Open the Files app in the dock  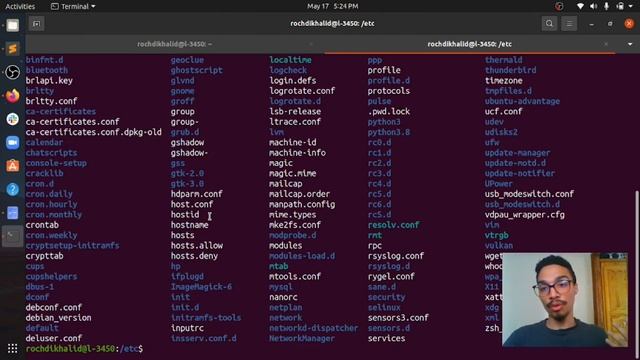click(13, 25)
